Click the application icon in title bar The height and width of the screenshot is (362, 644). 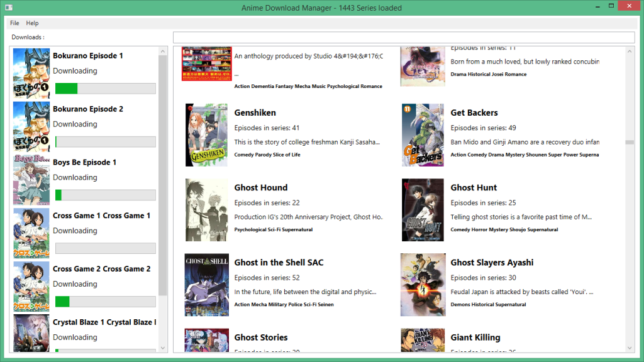point(9,8)
